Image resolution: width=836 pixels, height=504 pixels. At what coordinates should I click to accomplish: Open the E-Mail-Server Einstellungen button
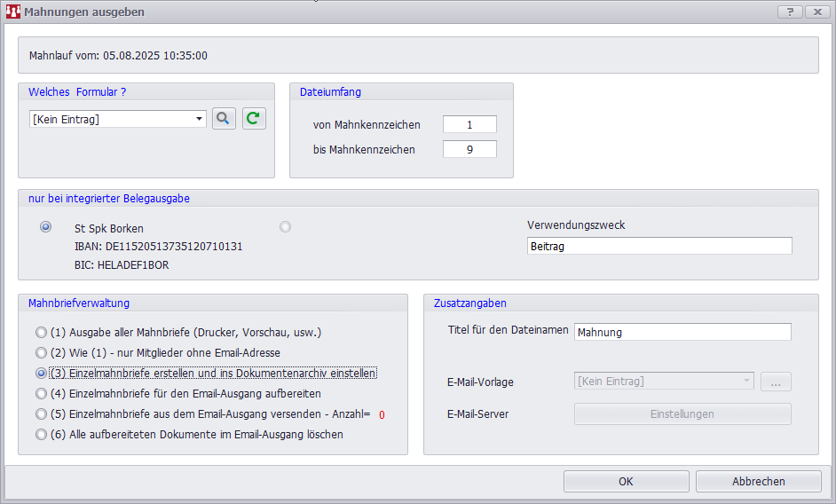pos(682,414)
